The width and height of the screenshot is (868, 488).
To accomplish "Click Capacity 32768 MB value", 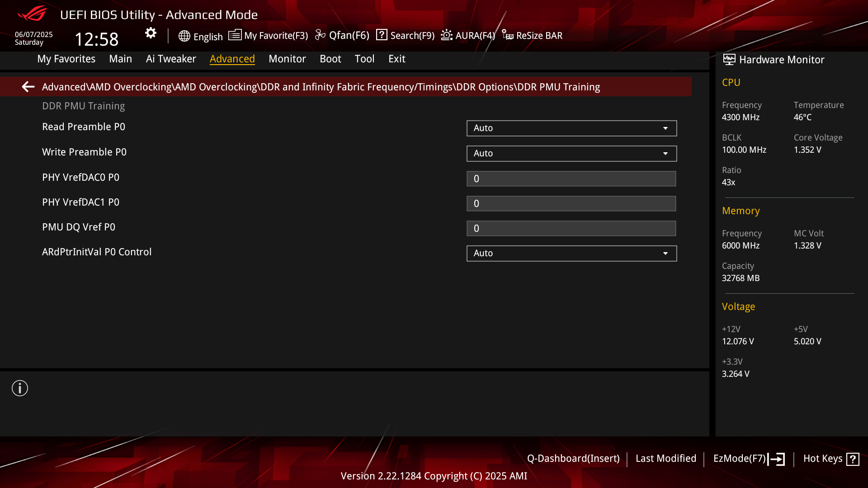I will [741, 278].
